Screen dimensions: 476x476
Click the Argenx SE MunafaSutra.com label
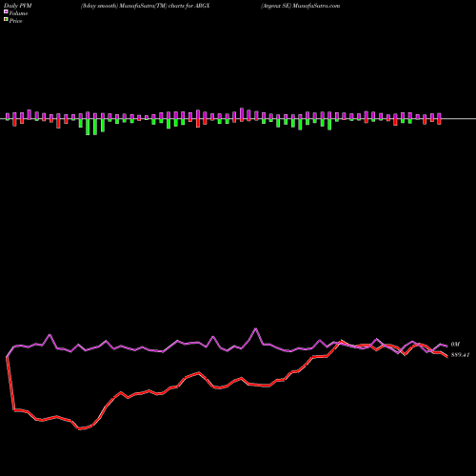click(300, 6)
